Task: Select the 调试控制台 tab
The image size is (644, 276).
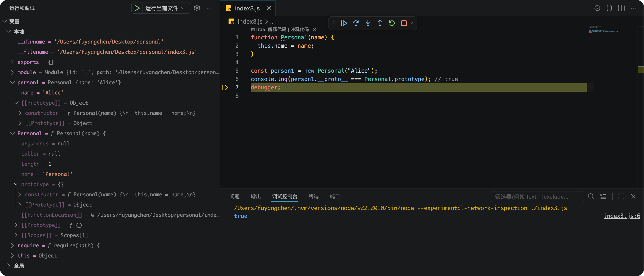Action: coord(285,197)
